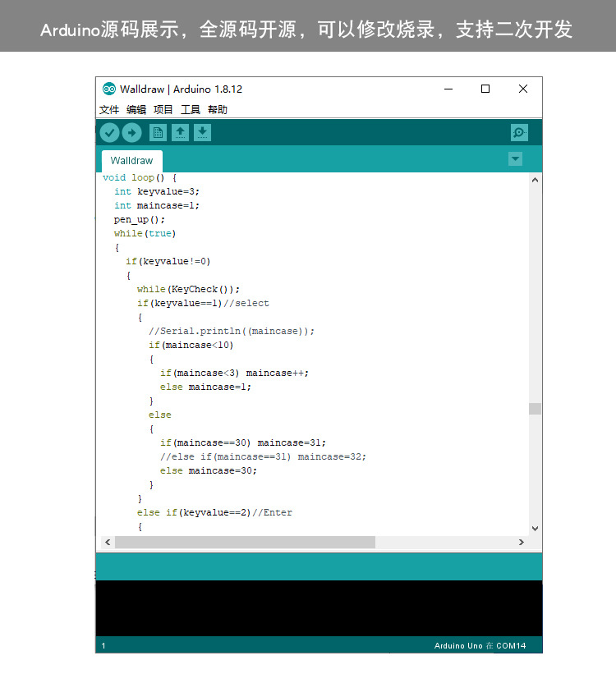Open the 帮助 menu
This screenshot has width=616, height=683.
(218, 110)
